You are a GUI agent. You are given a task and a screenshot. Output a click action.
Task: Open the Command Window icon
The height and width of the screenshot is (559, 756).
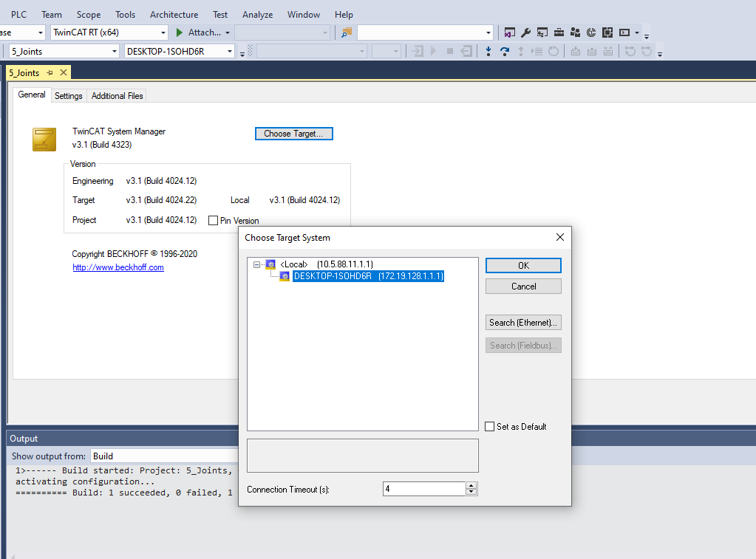click(624, 32)
